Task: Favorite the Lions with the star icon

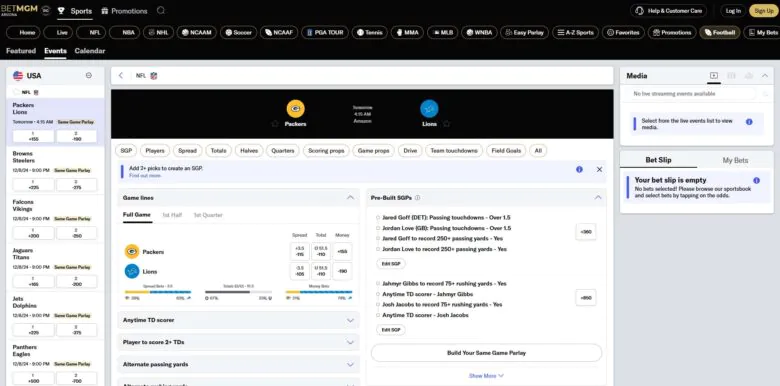Action: click(447, 123)
